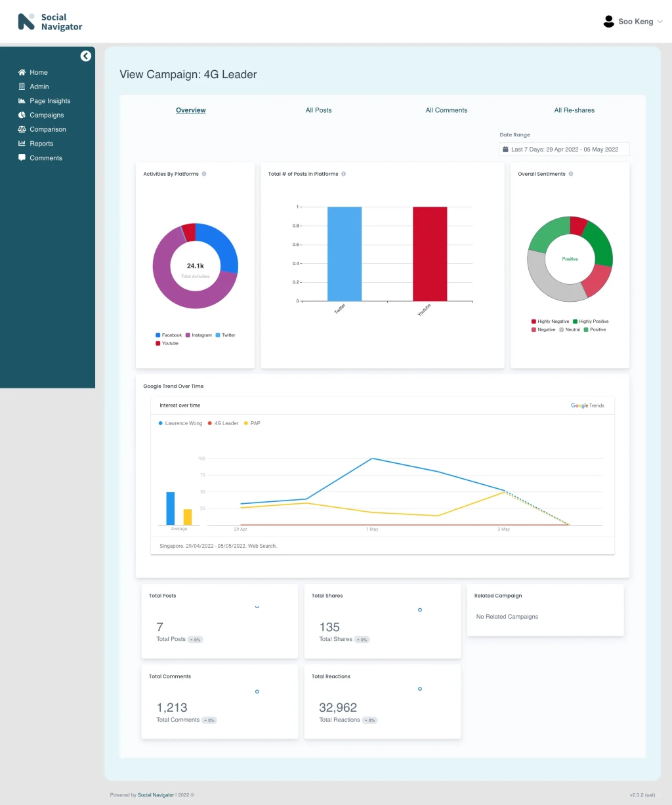Click the Home house icon

(22, 72)
